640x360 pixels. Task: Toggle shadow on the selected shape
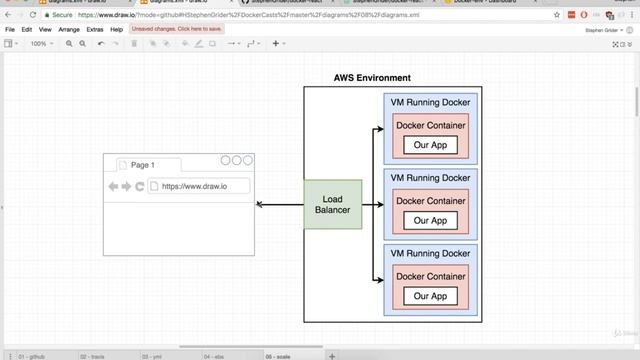212,44
